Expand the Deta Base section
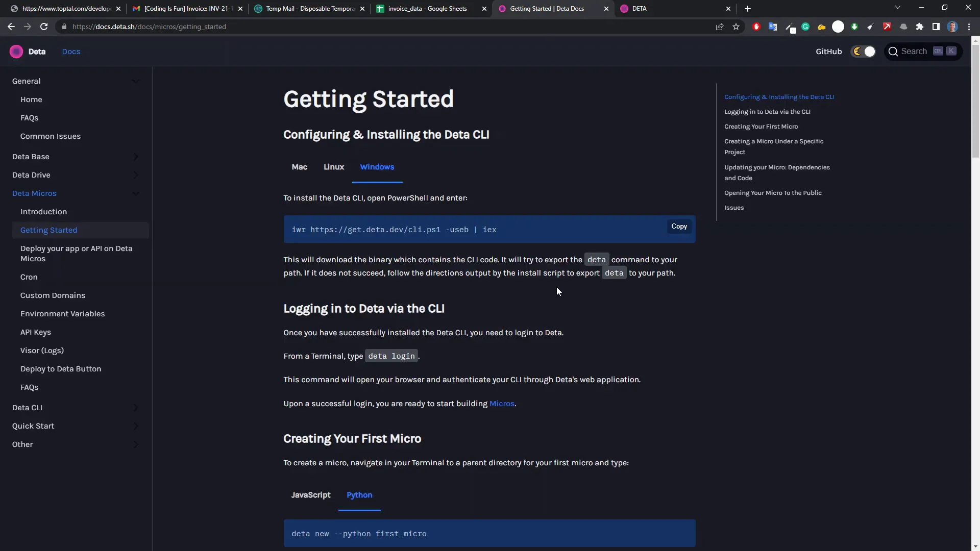The width and height of the screenshot is (980, 551). point(135,157)
